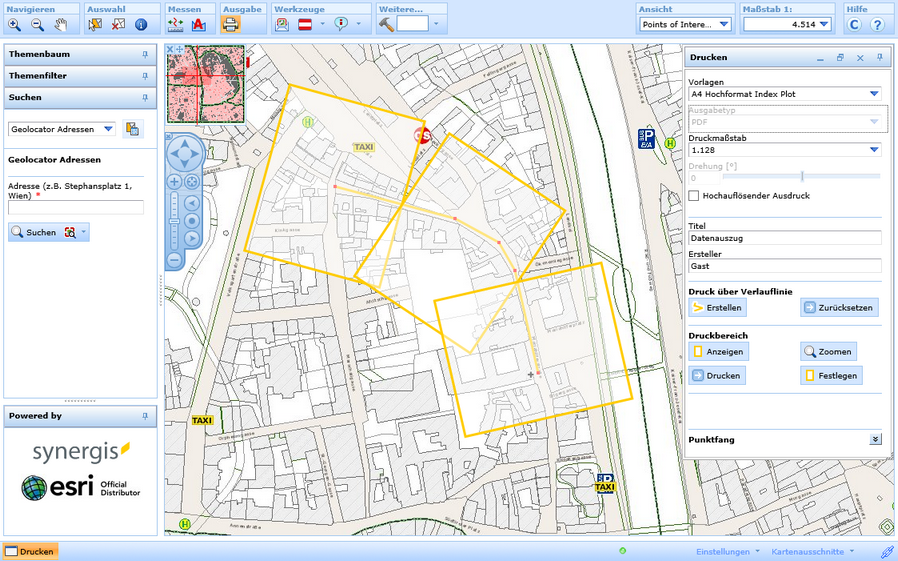Viewport: 898px width, 561px height.
Task: Enable Hochauflösender Ausdruck checkbox
Action: [x=694, y=196]
